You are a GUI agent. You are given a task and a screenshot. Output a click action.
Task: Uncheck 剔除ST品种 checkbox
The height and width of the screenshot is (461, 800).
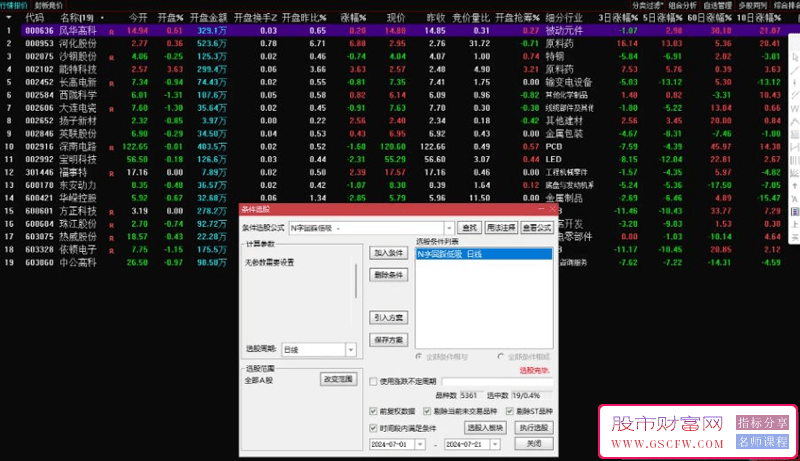click(x=509, y=411)
